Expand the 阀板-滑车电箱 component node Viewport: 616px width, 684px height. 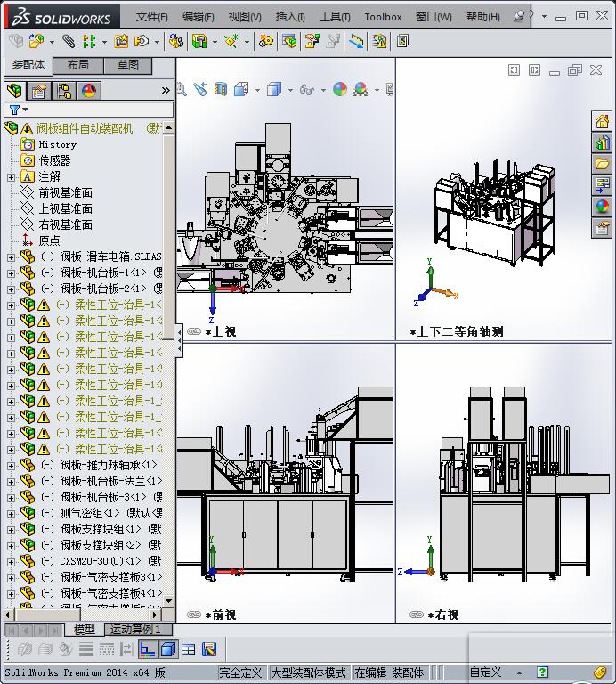pyautogui.click(x=11, y=257)
